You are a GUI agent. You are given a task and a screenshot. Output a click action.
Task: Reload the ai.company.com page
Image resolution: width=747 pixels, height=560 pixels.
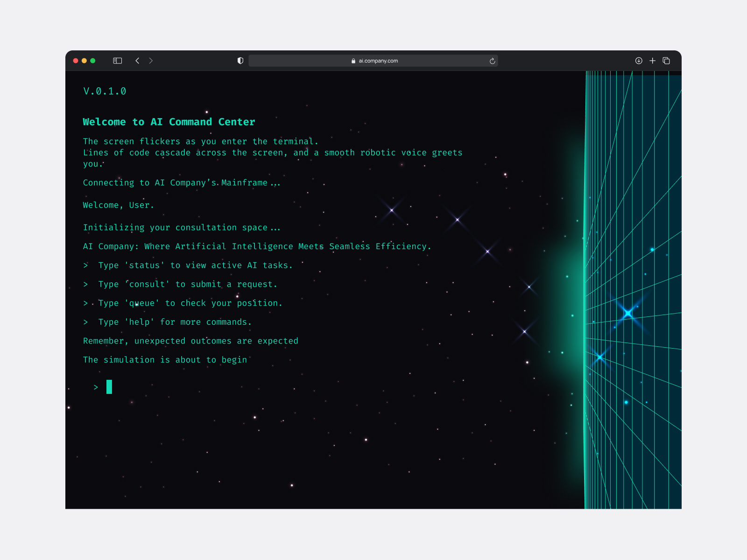click(492, 61)
